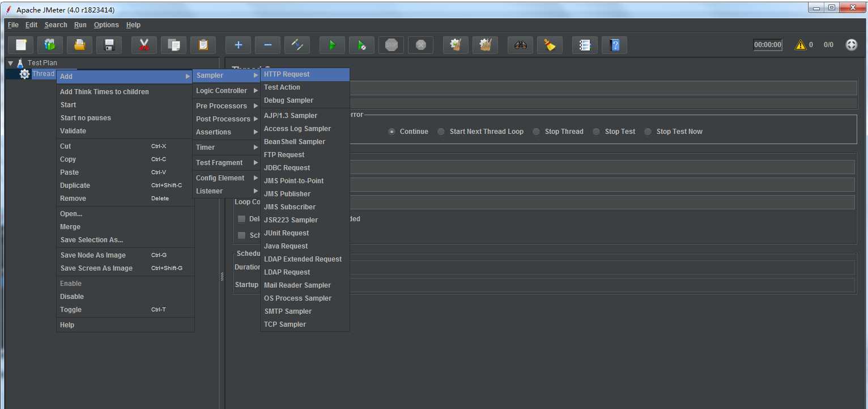Tick the checkbox beside 'Del' under Loop Count

click(x=242, y=219)
